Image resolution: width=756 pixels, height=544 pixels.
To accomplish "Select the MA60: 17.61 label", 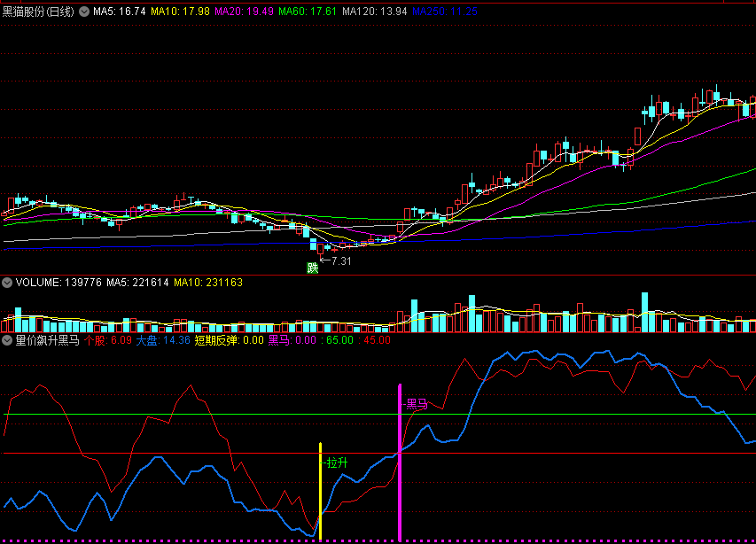I will [308, 12].
